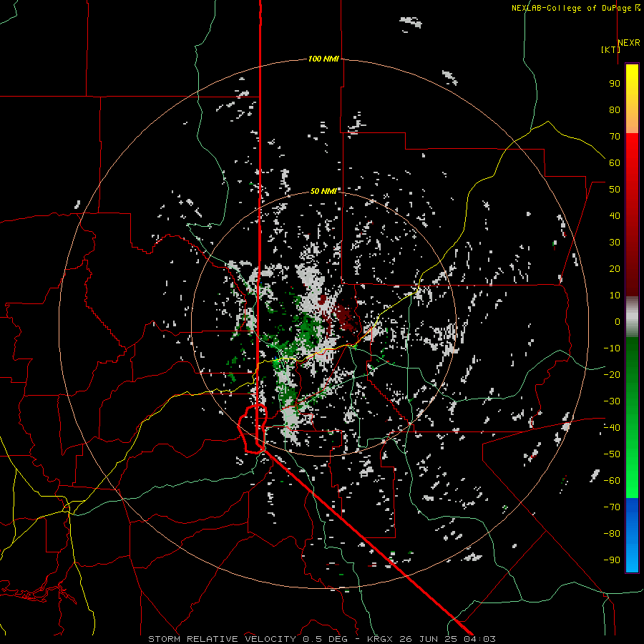Click the 26 JUN 25 date in the footer
The height and width of the screenshot is (644, 644).
(429, 639)
